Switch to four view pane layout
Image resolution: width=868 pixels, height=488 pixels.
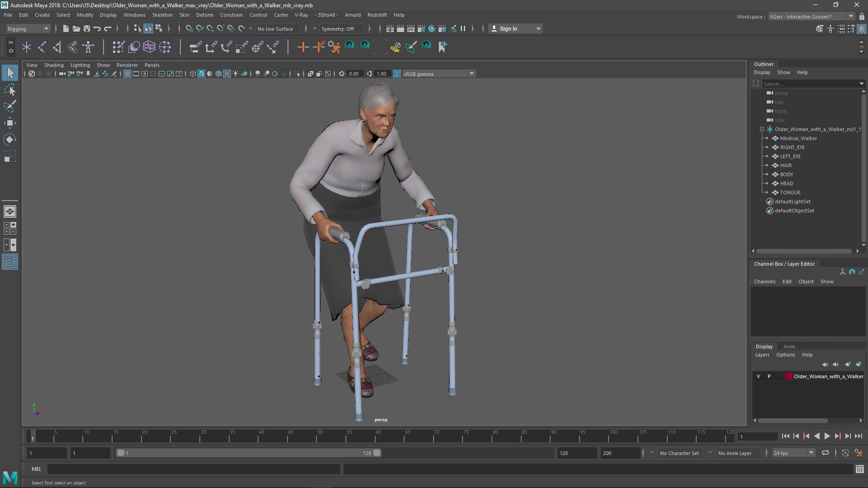[x=10, y=228]
